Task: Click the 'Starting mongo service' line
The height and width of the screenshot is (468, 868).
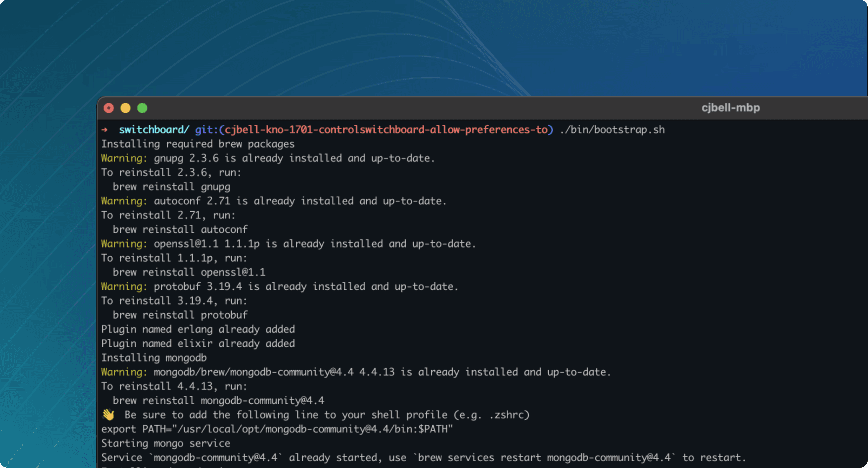Action: [x=165, y=443]
